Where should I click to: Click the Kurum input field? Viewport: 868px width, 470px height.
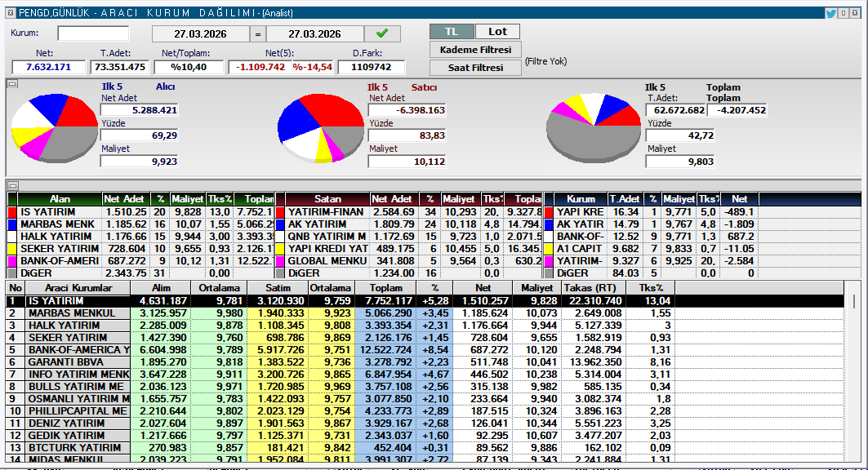tap(93, 33)
